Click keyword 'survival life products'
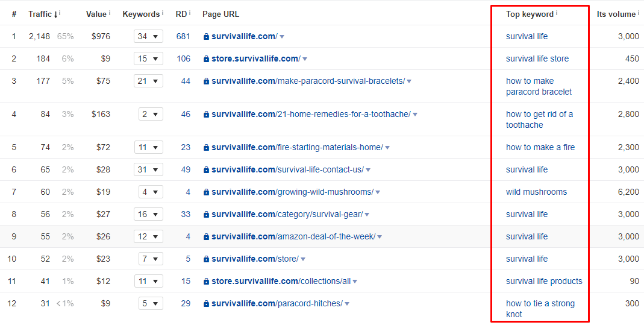Image resolution: width=644 pixels, height=325 pixels. (x=544, y=281)
